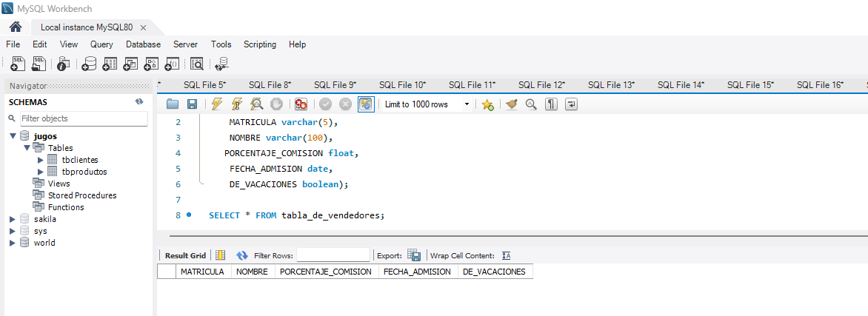868x316 pixels.
Task: Run EXPLAIN on the current statement
Action: coord(257,104)
